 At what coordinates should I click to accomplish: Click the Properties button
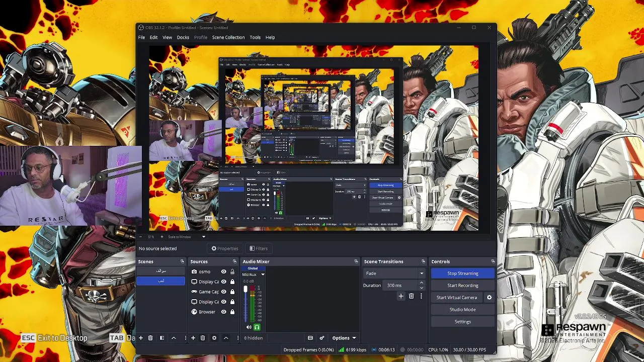(225, 248)
